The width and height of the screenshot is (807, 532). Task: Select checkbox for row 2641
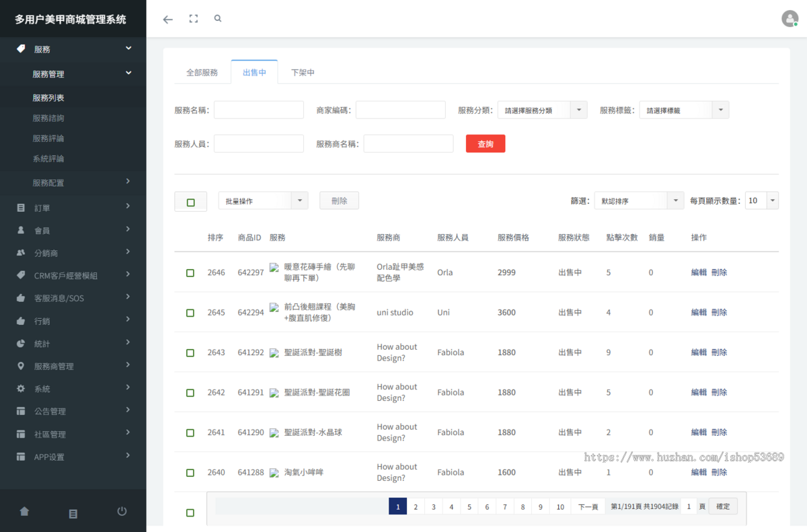pyautogui.click(x=190, y=432)
